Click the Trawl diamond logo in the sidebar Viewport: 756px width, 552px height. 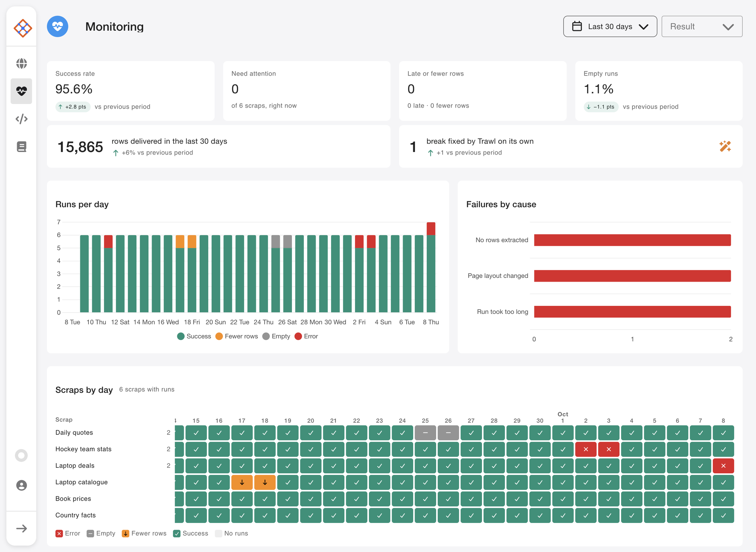click(22, 28)
